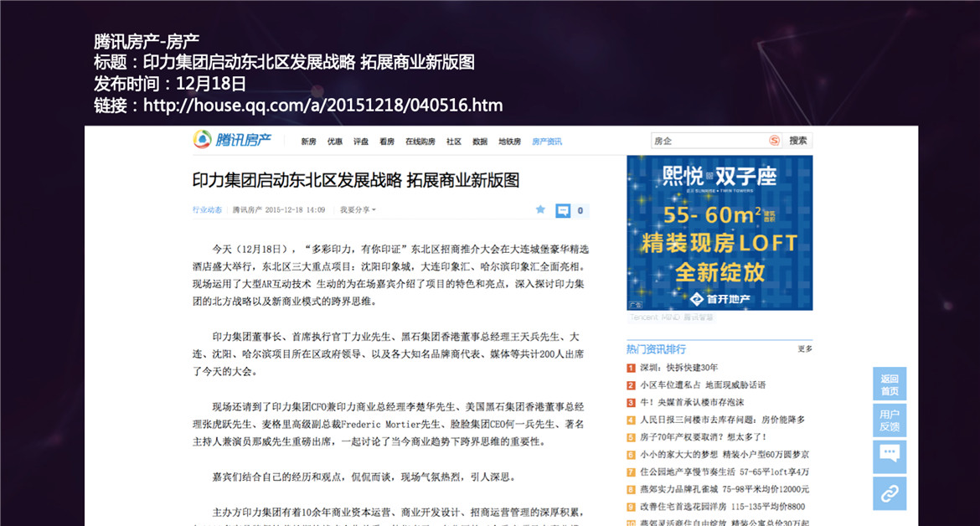The image size is (980, 526).
Task: Open comments via the blue comment icon beside the count
Action: pos(563,210)
